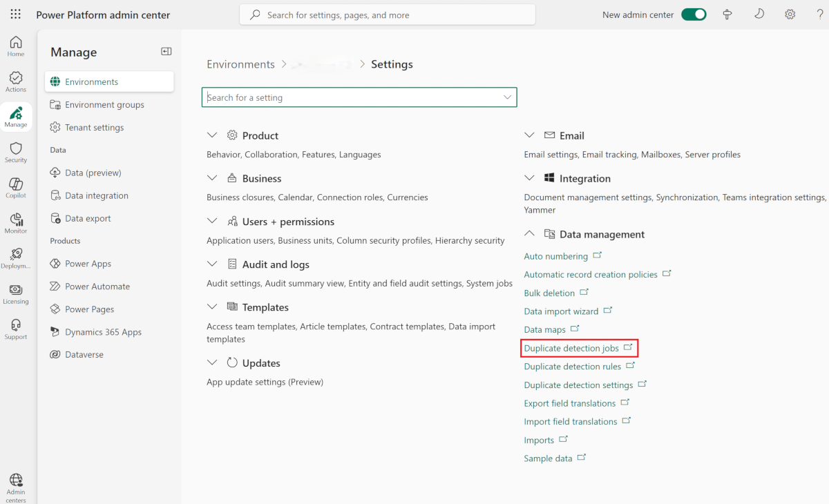
Task: Open Copilot in the left rail
Action: coord(16,188)
